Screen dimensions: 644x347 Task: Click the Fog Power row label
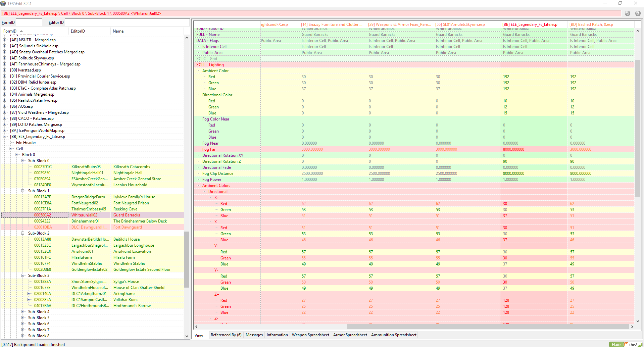(212, 180)
